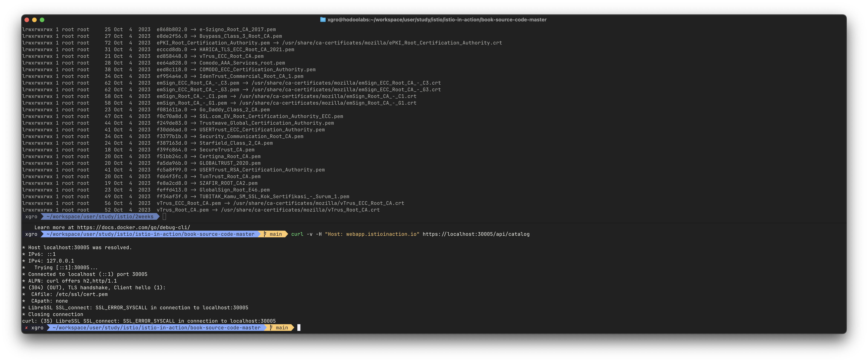Click the ed858448.0 hash link name
868x362 pixels.
[172, 56]
